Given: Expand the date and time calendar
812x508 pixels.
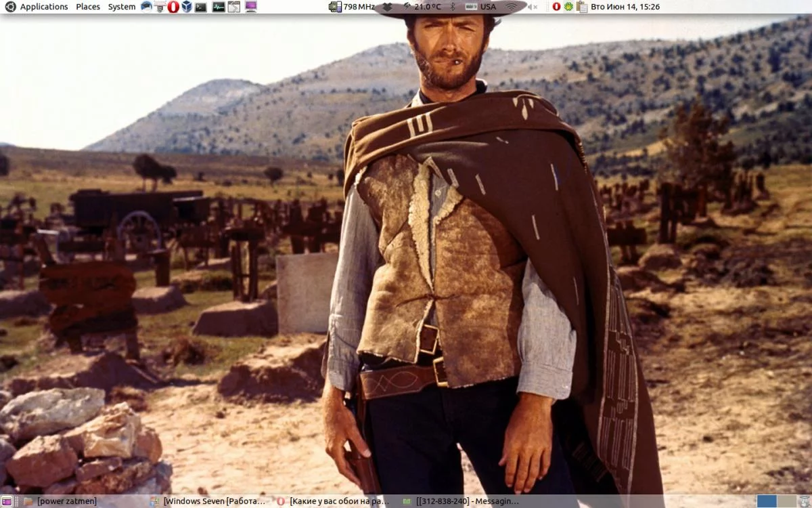Looking at the screenshot, I should click(x=625, y=7).
